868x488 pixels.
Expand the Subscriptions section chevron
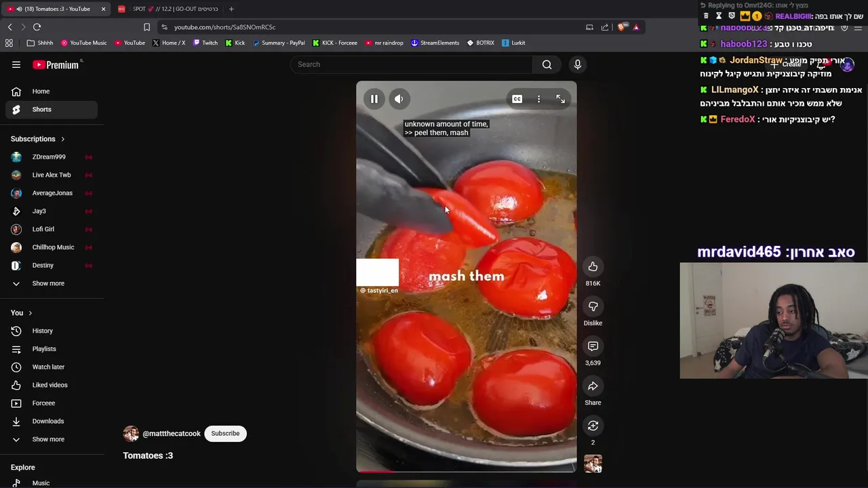click(62, 139)
